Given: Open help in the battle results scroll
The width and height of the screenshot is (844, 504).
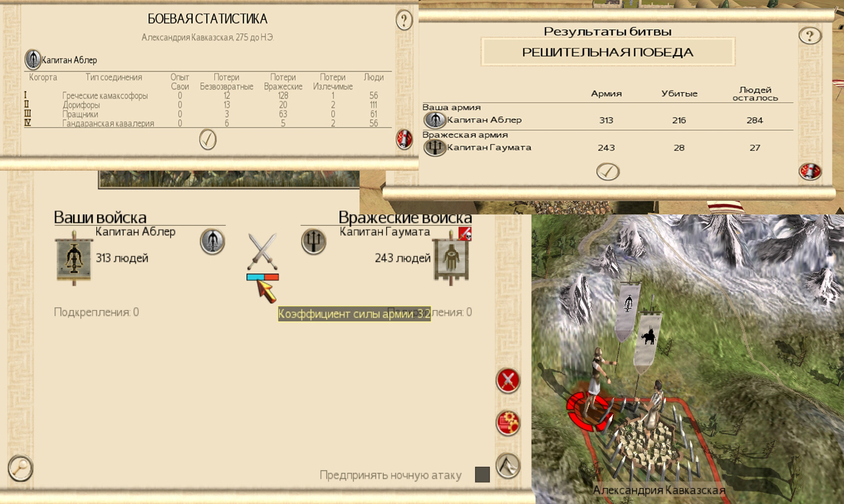Looking at the screenshot, I should (x=809, y=35).
